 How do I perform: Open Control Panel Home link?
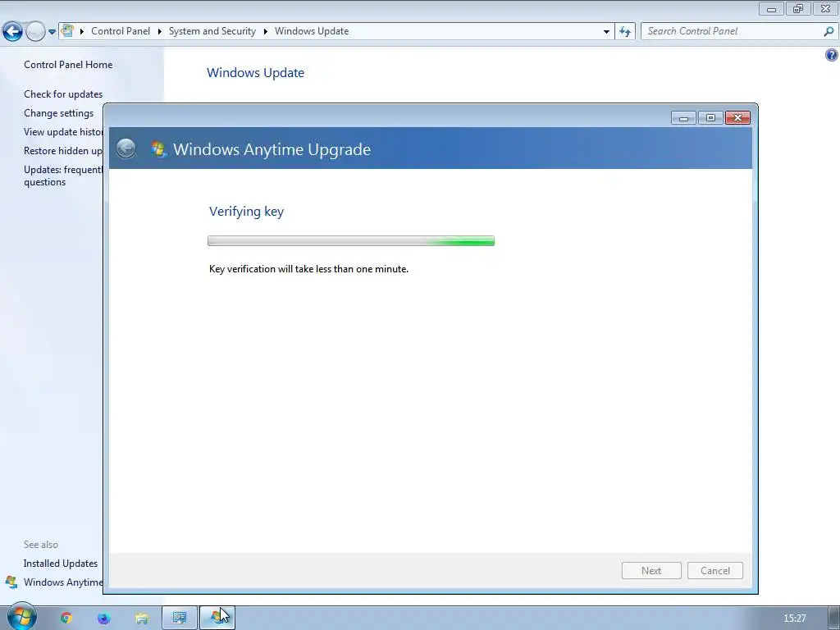[x=68, y=64]
